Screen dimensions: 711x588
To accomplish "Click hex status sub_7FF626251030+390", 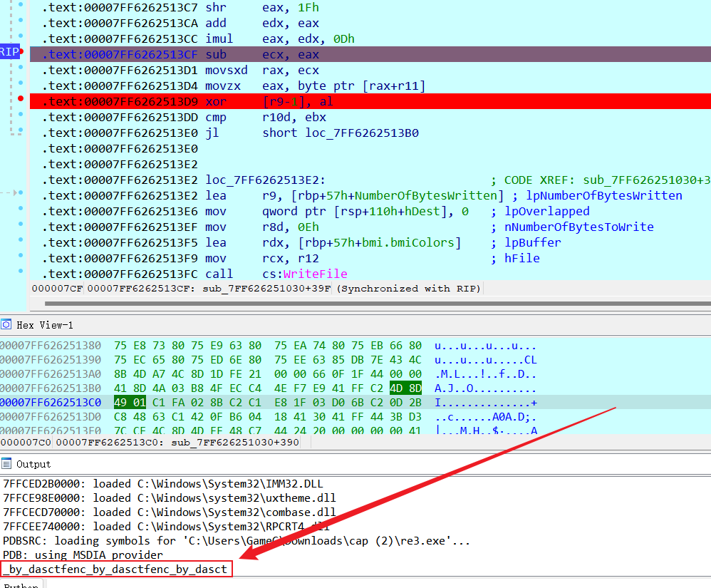I will pyautogui.click(x=235, y=443).
